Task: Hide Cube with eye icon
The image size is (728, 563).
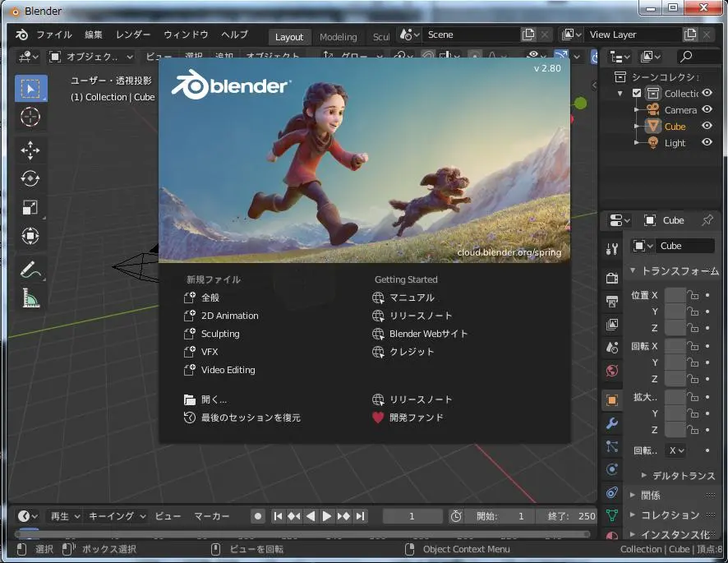Action: point(707,126)
